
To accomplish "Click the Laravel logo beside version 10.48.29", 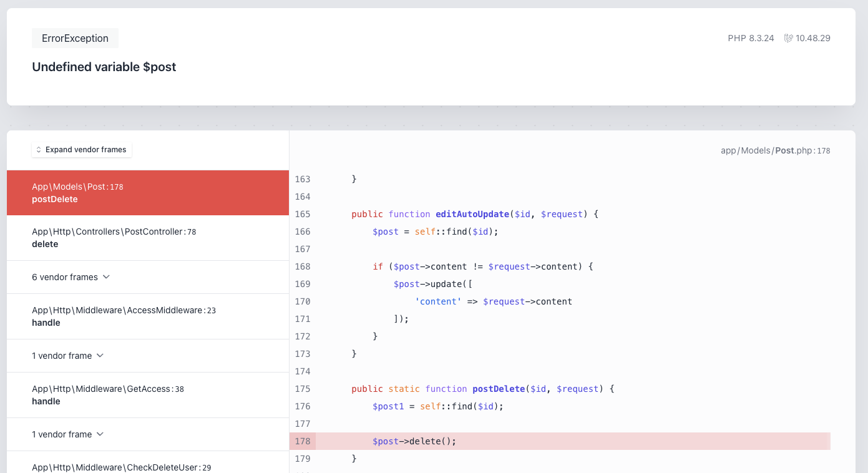I will click(788, 38).
